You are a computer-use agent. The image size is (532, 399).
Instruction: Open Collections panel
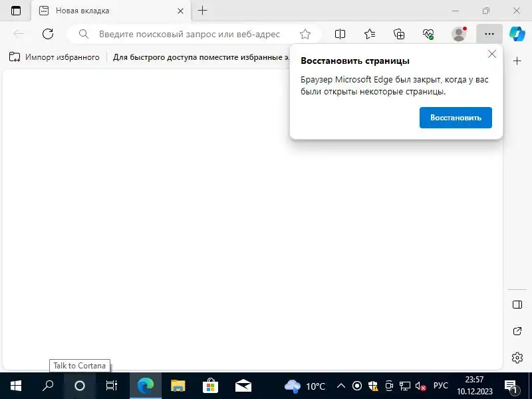click(399, 34)
